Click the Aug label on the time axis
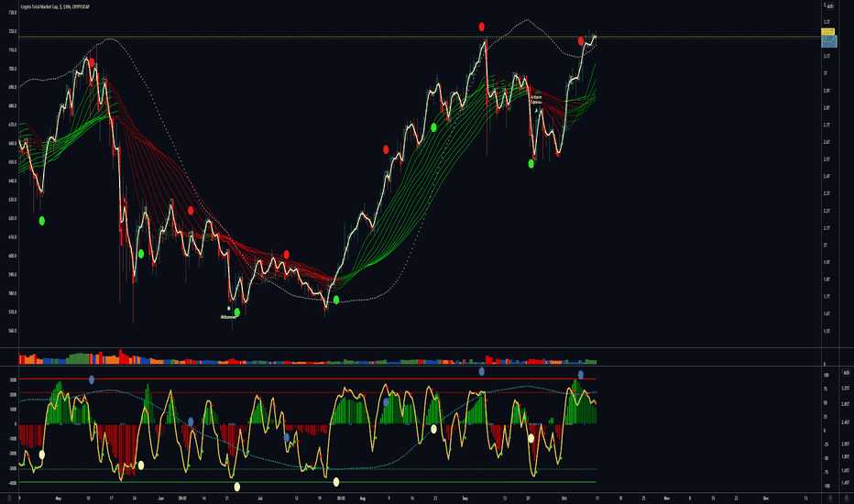 (362, 498)
